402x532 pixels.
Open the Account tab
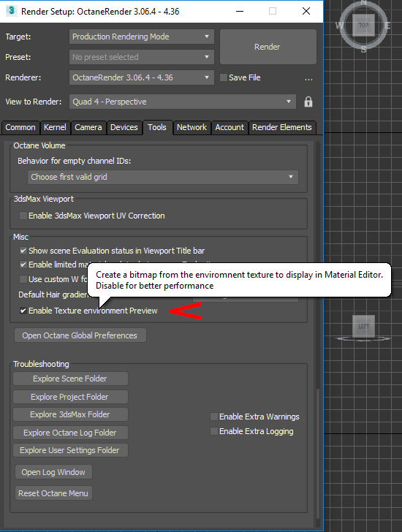click(x=230, y=128)
